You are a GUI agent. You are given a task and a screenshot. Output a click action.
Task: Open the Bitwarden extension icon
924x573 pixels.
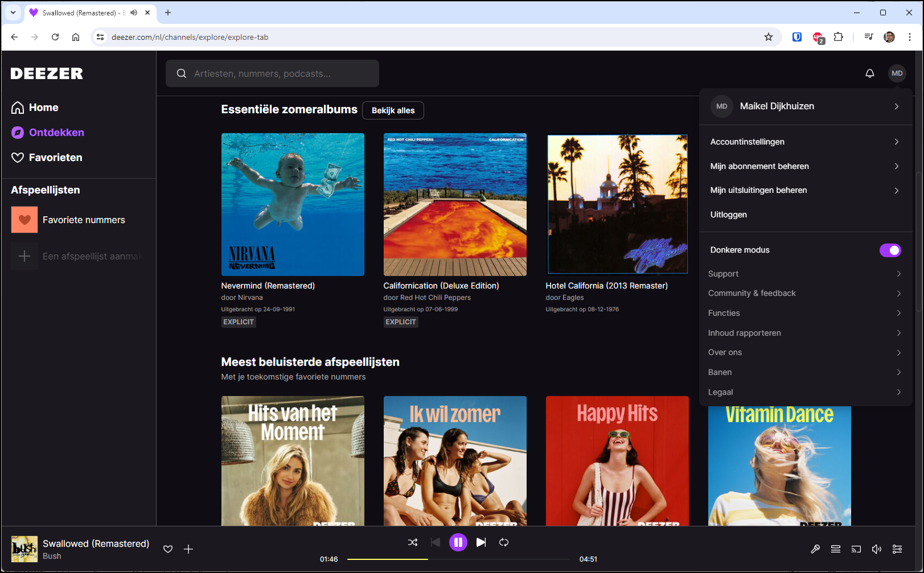(x=797, y=37)
